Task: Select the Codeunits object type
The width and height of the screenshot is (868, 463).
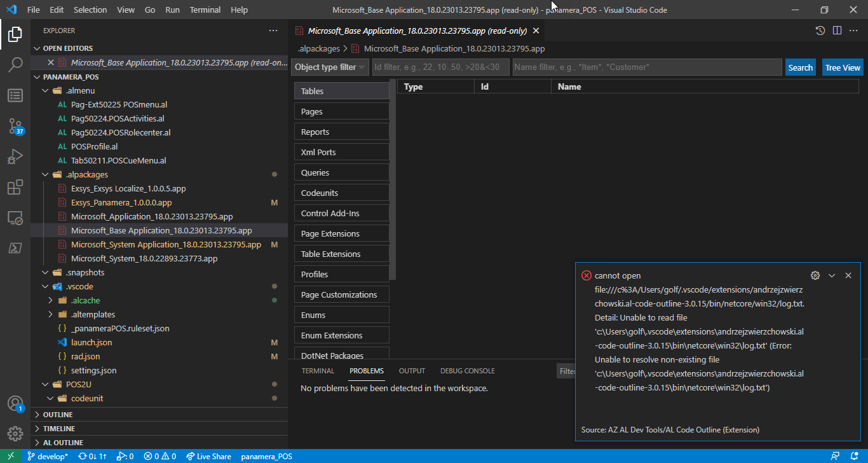Action: click(x=342, y=193)
